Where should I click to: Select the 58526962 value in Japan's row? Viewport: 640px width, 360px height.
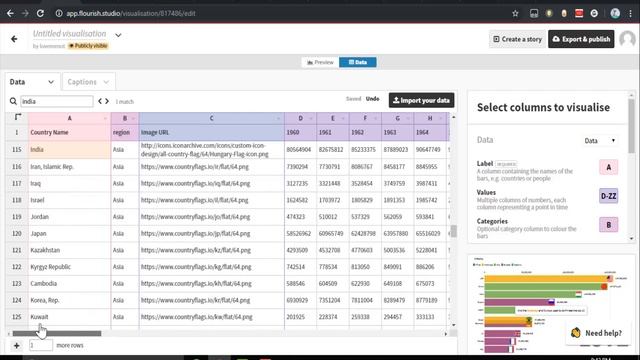pyautogui.click(x=300, y=233)
